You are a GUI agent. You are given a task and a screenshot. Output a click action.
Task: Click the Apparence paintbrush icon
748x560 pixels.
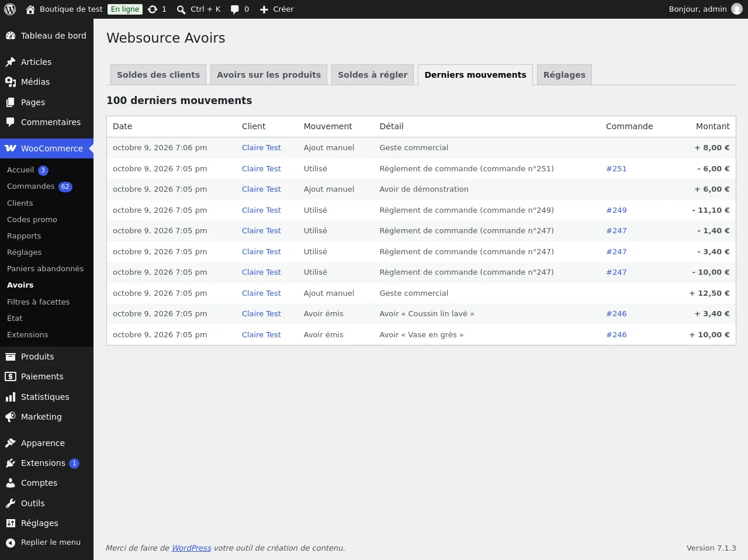[x=11, y=443]
